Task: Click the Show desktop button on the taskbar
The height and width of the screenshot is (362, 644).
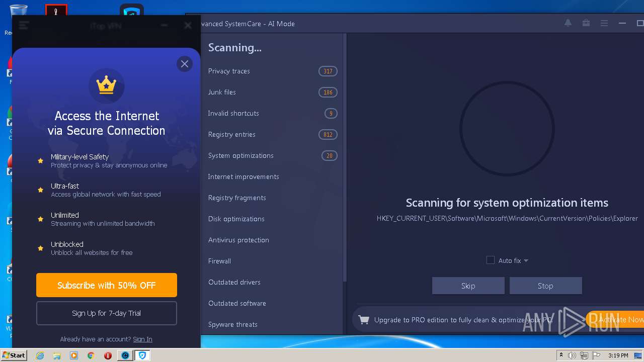Action: point(638,355)
